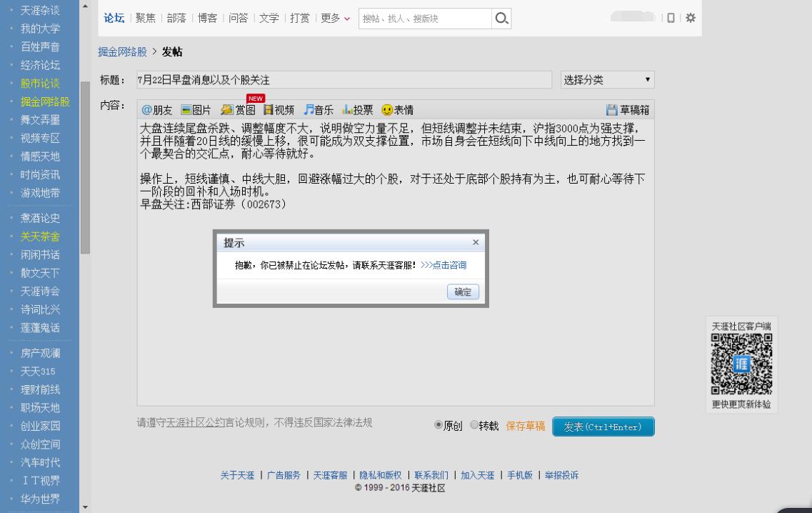Expand the 更多 navigation dropdown
The width and height of the screenshot is (812, 513).
330,18
